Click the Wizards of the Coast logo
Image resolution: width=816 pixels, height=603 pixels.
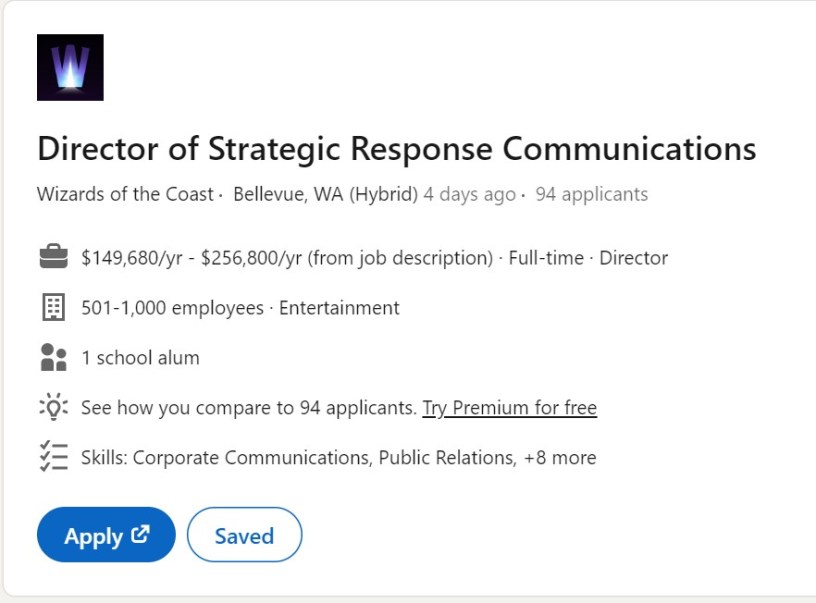click(x=70, y=67)
